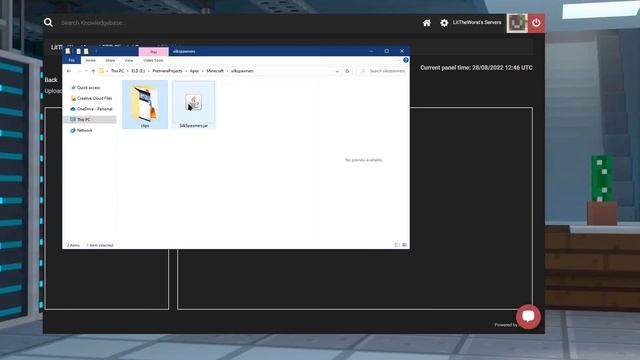The height and width of the screenshot is (360, 640).
Task: Minimize the silkspawners Explorer window
Action: 371,51
